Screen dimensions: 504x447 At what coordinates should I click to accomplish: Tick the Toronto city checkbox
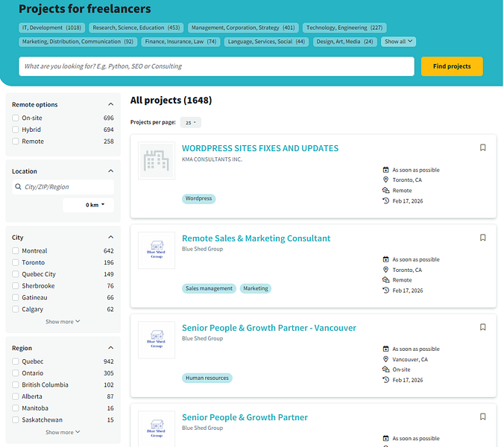pos(16,262)
